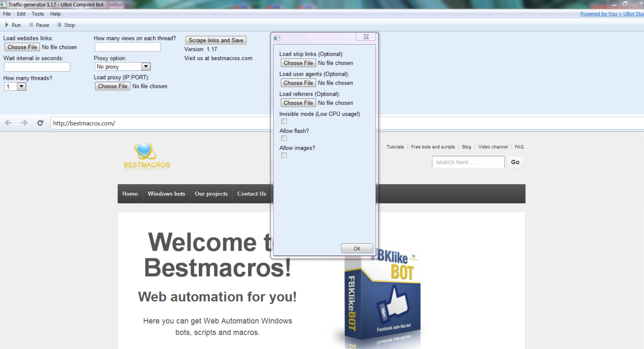This screenshot has width=644, height=349.
Task: Go to the Home navigation tab
Action: coord(130,194)
